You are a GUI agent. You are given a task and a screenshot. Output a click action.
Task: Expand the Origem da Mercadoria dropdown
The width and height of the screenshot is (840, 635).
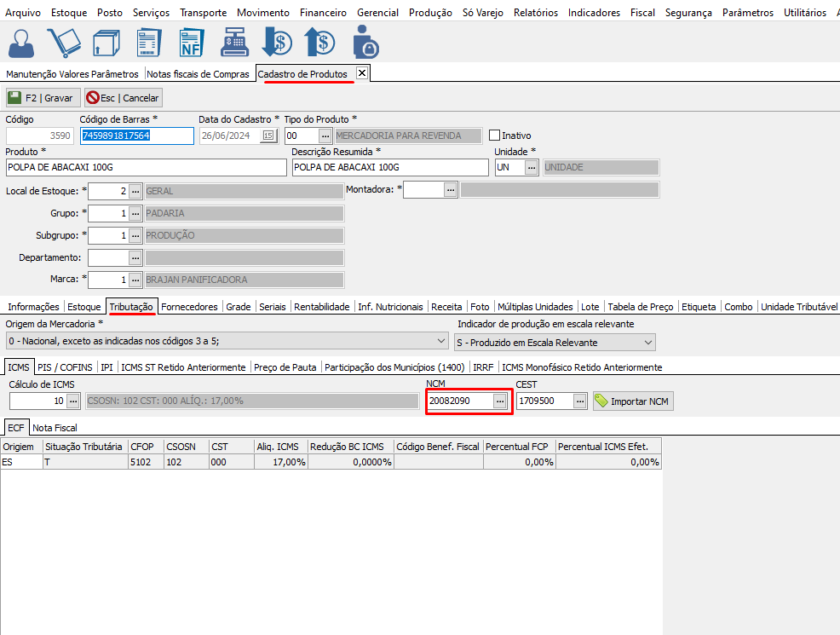[x=440, y=342]
